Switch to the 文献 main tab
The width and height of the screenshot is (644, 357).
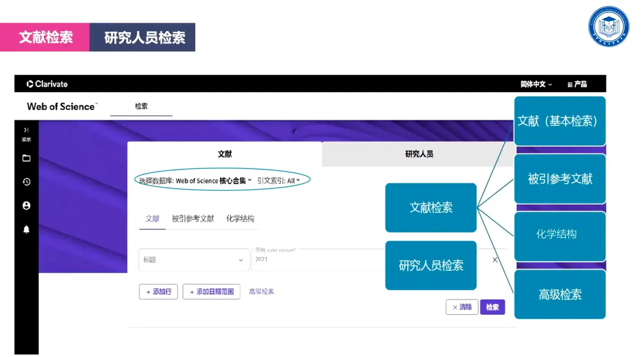click(x=225, y=154)
